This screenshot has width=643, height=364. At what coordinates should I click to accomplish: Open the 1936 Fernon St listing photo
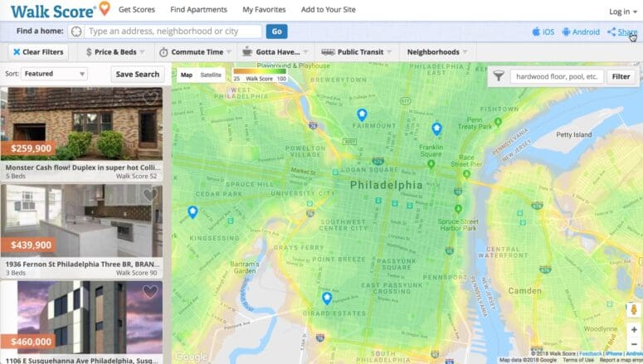[81, 221]
